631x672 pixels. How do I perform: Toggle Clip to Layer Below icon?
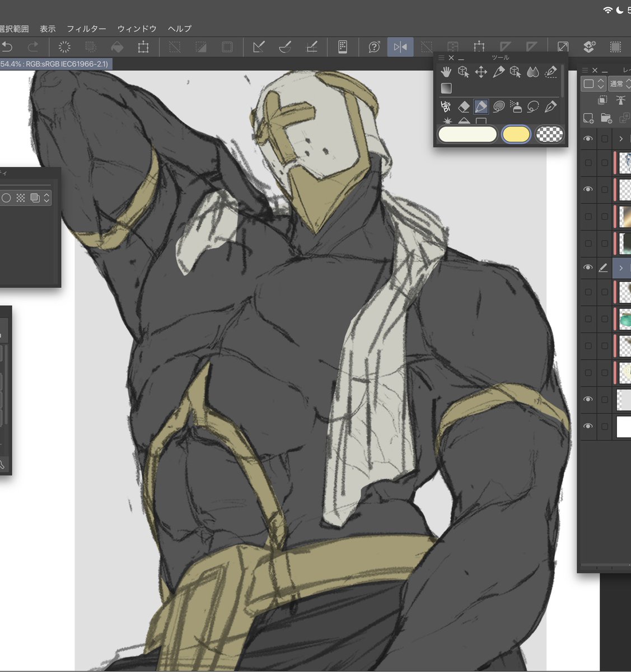click(602, 100)
